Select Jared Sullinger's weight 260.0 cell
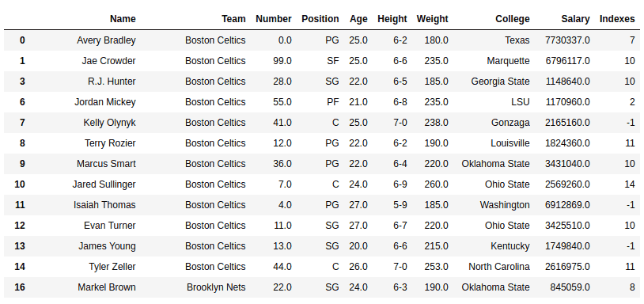Image resolution: width=644 pixels, height=304 pixels. pyautogui.click(x=436, y=184)
